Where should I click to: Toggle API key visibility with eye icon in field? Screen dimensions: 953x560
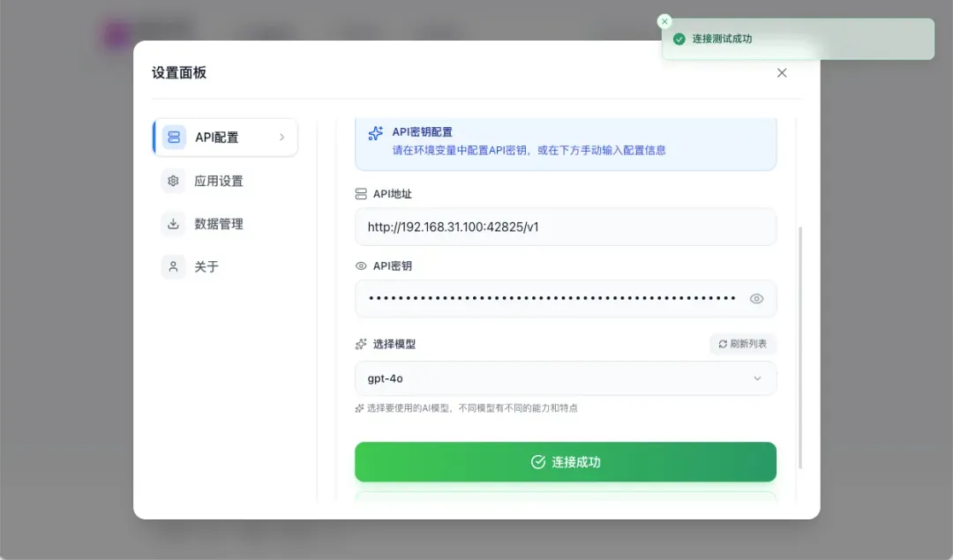coord(756,299)
